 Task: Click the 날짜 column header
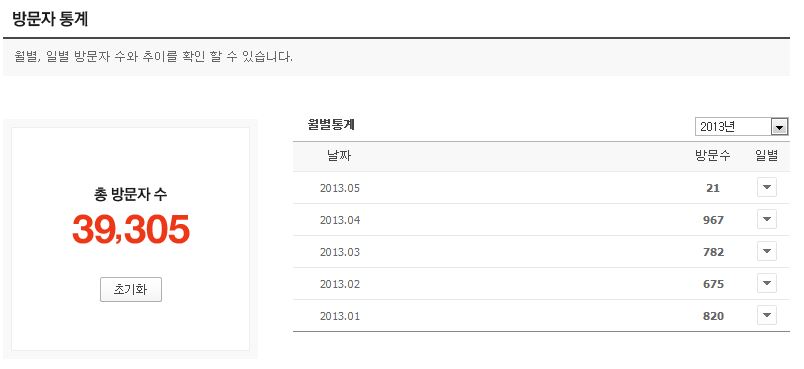339,156
